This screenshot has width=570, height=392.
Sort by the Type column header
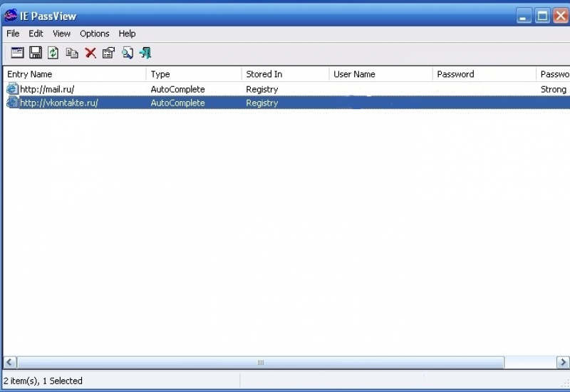pos(194,74)
